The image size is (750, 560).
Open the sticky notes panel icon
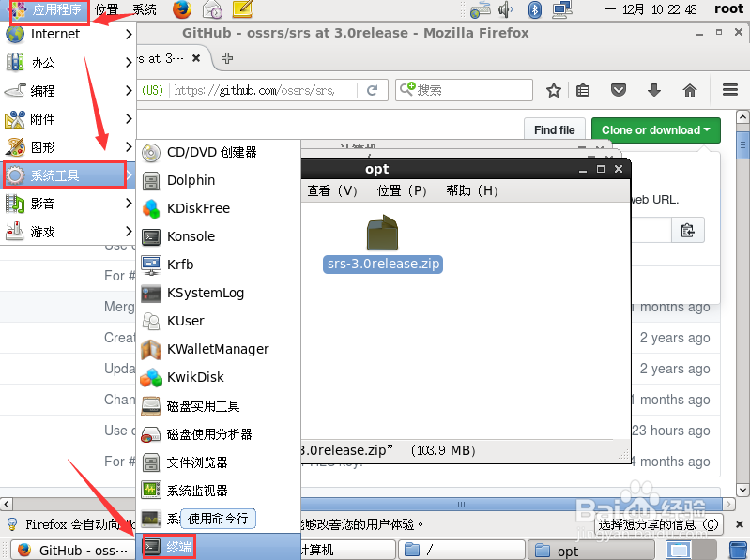point(242,9)
